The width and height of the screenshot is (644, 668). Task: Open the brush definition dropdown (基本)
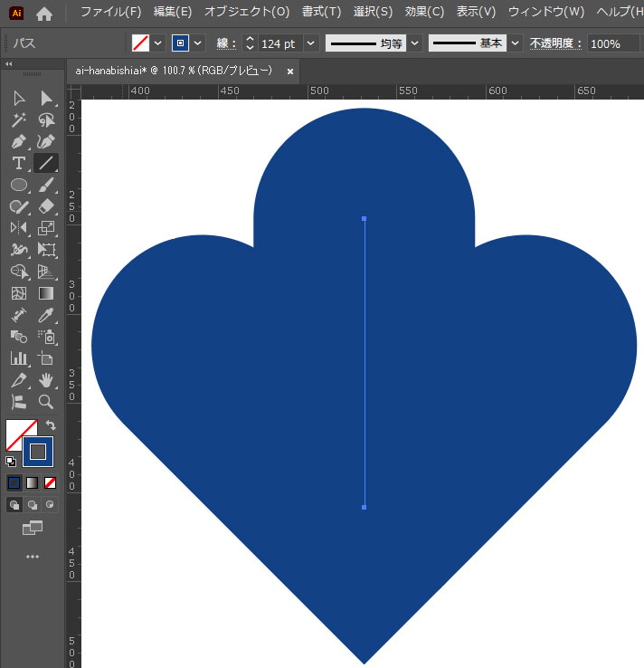[515, 43]
